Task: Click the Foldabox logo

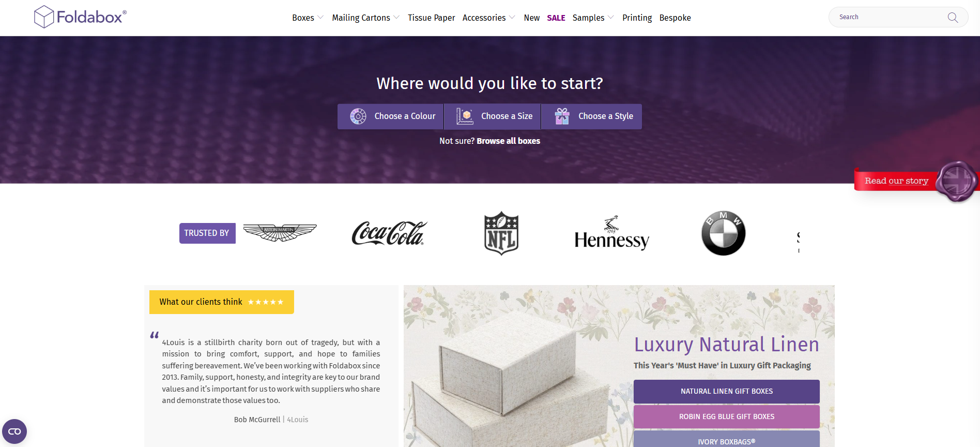Action: click(x=80, y=17)
